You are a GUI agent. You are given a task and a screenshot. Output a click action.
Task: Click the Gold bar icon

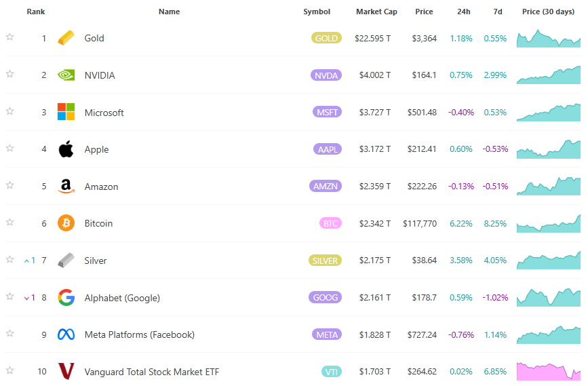66,38
